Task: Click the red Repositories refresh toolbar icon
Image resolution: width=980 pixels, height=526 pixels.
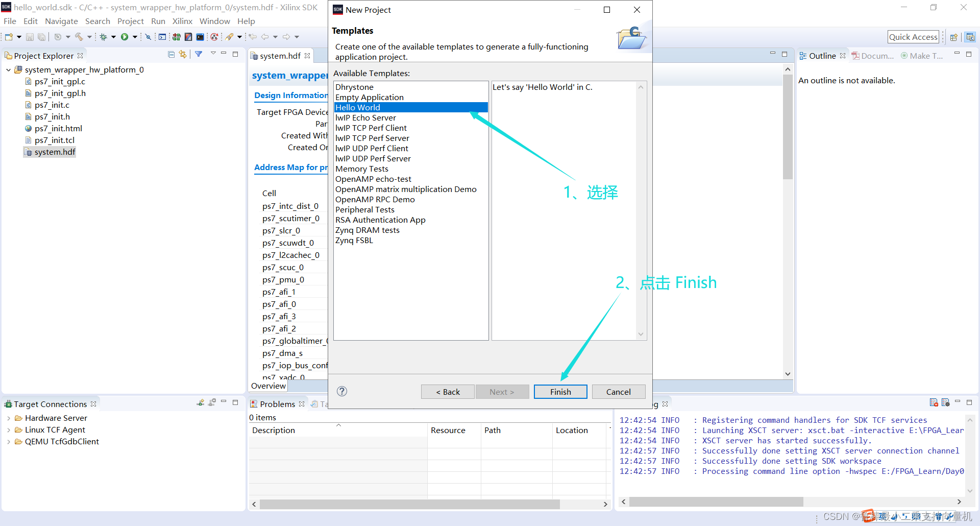Action: point(214,37)
